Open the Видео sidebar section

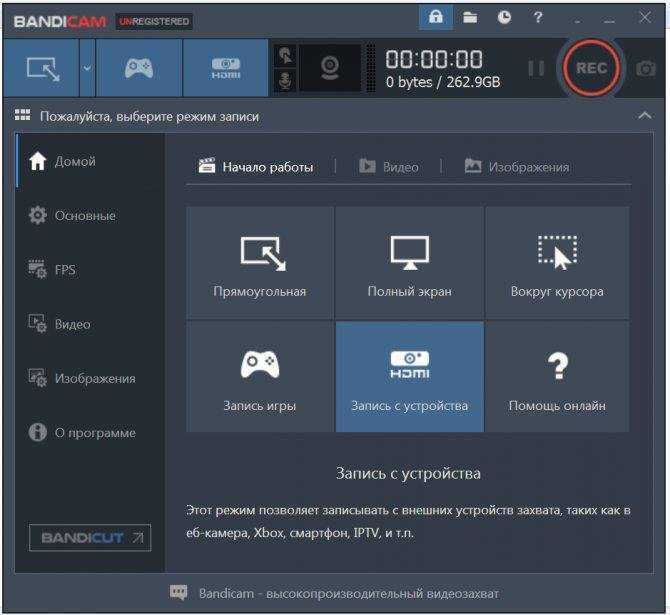(x=90, y=324)
